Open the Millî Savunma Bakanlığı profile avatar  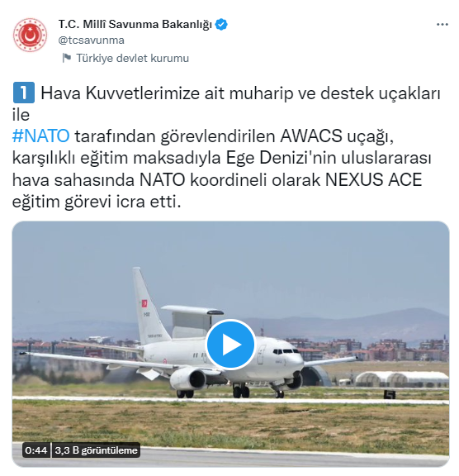pyautogui.click(x=30, y=35)
